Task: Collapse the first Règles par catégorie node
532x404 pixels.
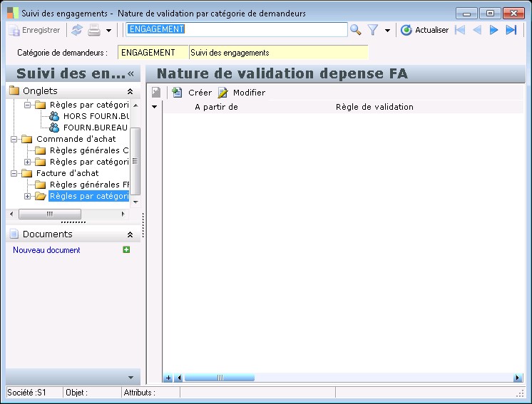Action: click(28, 105)
